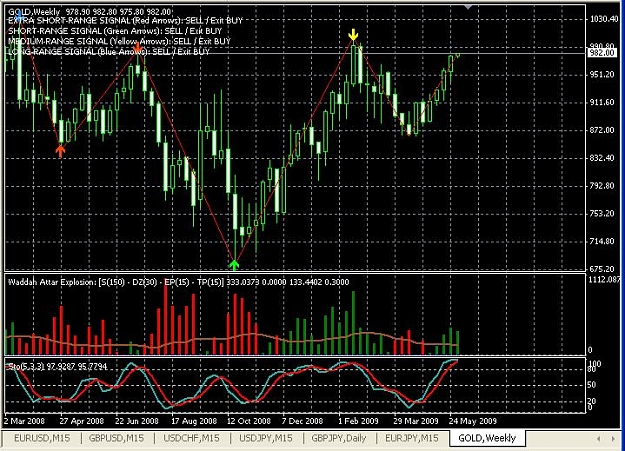This screenshot has height=451, width=625.
Task: Click the 27 Apr 2008 date label
Action: pos(82,421)
